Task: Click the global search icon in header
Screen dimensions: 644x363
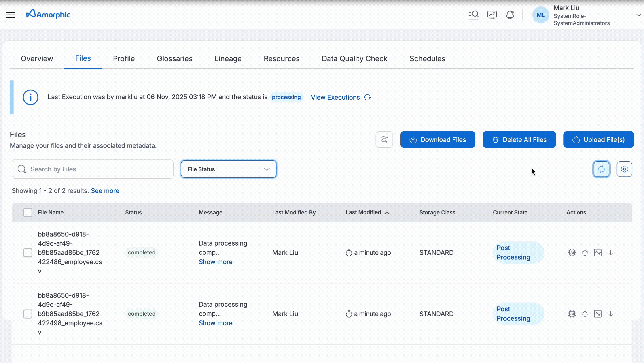Action: point(473,15)
